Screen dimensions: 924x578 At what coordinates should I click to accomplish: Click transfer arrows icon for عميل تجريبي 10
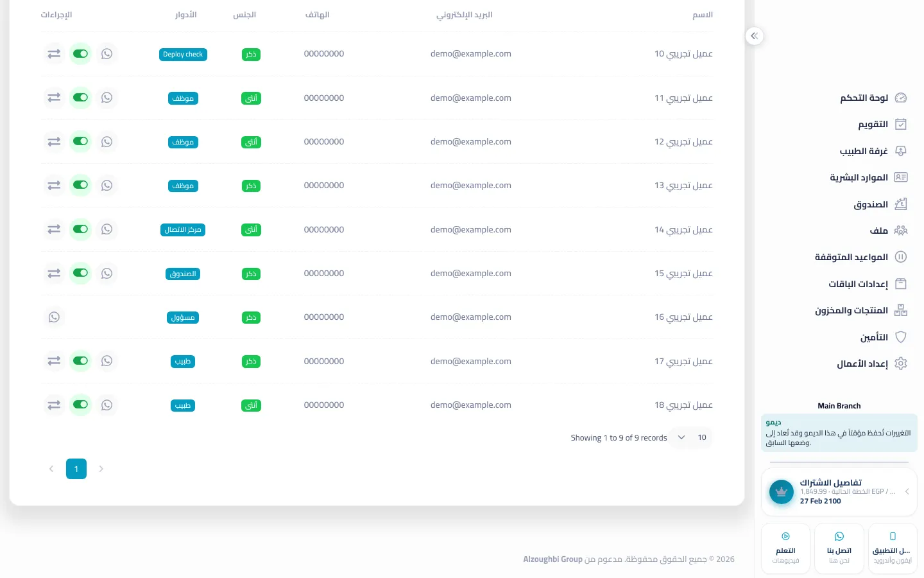click(x=54, y=54)
